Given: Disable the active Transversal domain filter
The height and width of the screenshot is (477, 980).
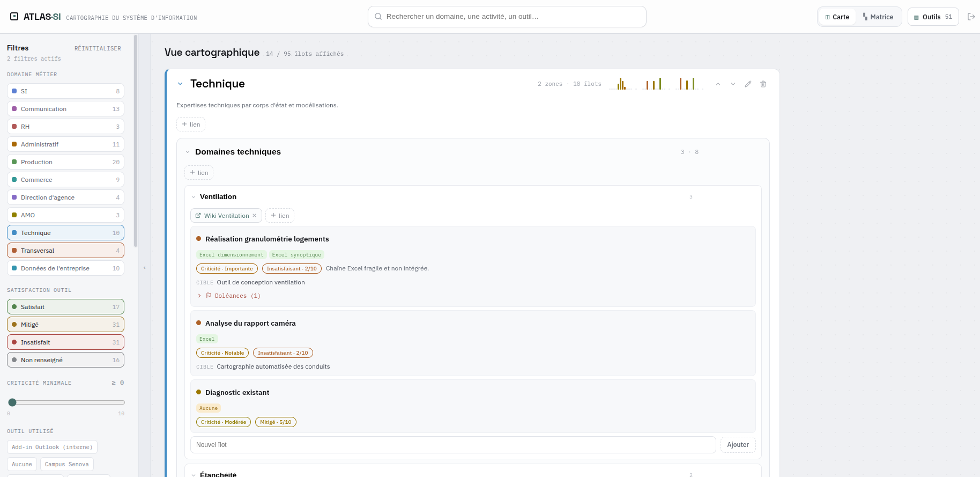Looking at the screenshot, I should (x=65, y=251).
